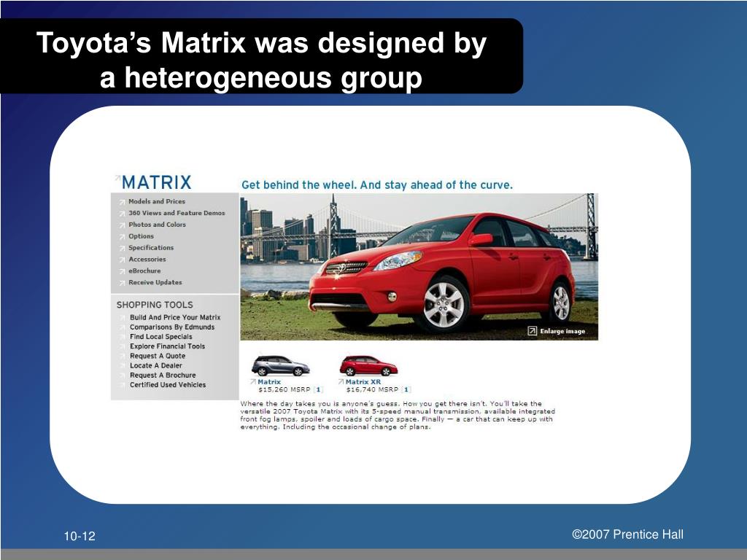Click footnote 1 beside $15,260 MSRP
This screenshot has height=560, width=747.
coord(318,389)
